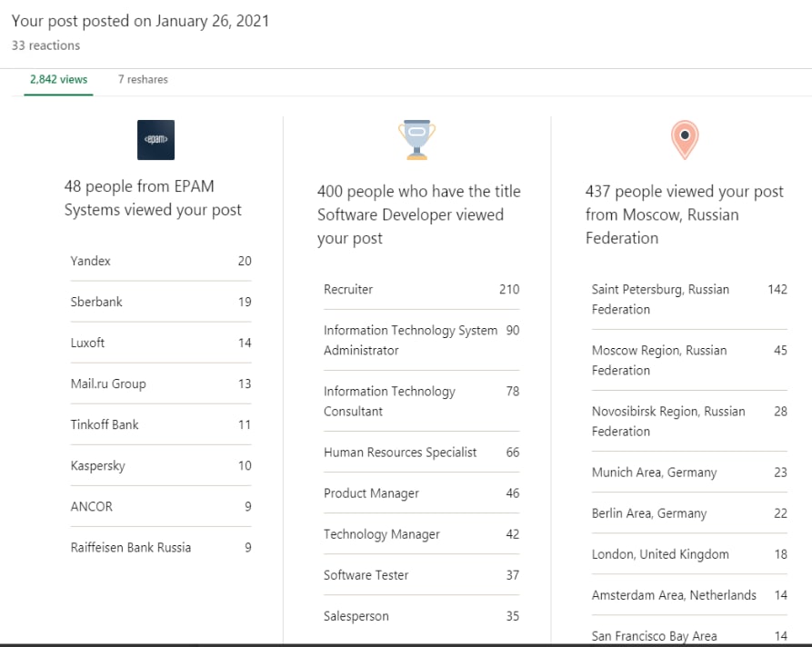Select the Yandex company row

pos(161,261)
